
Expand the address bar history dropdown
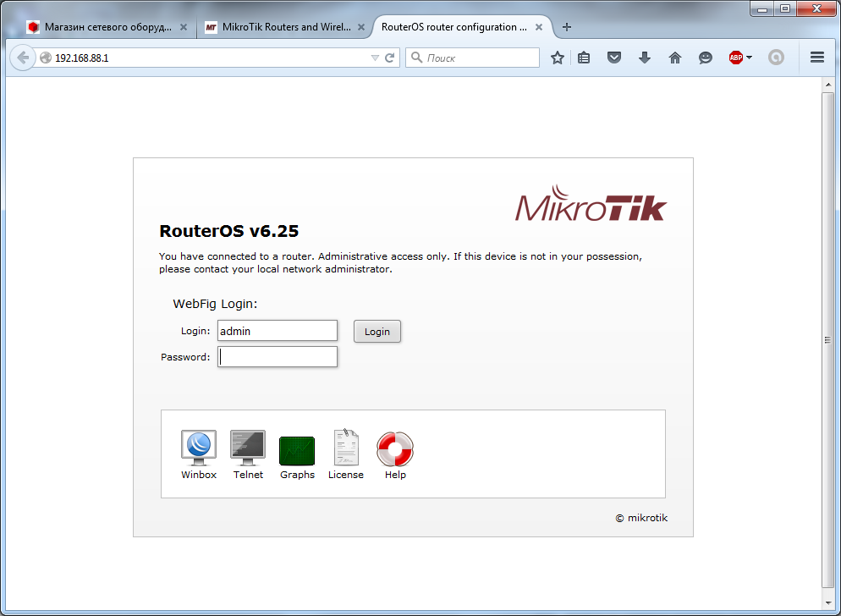click(x=375, y=58)
